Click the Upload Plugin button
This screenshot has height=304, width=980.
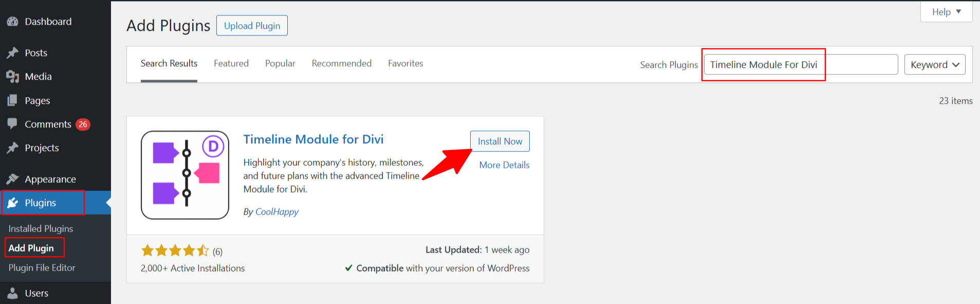tap(252, 26)
